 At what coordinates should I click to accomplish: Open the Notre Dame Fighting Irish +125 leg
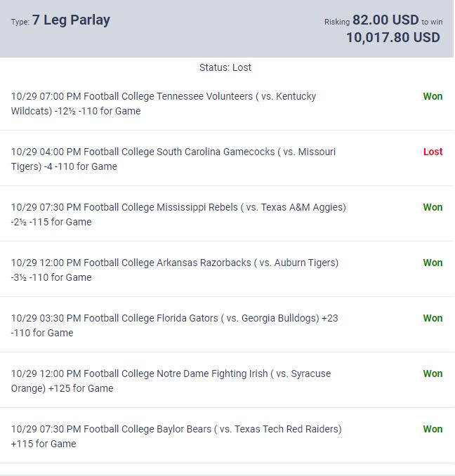[x=171, y=381]
